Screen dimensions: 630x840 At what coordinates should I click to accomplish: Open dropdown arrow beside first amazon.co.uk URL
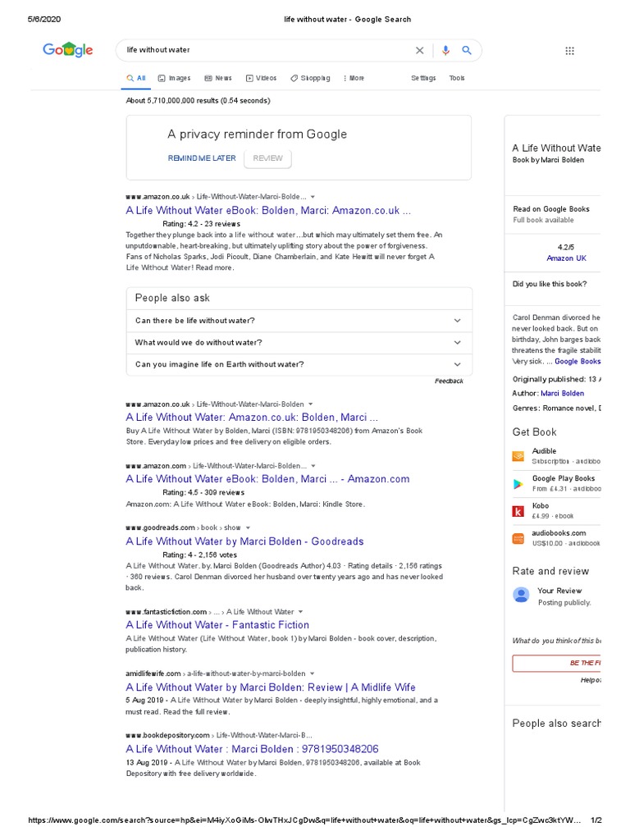point(313,197)
